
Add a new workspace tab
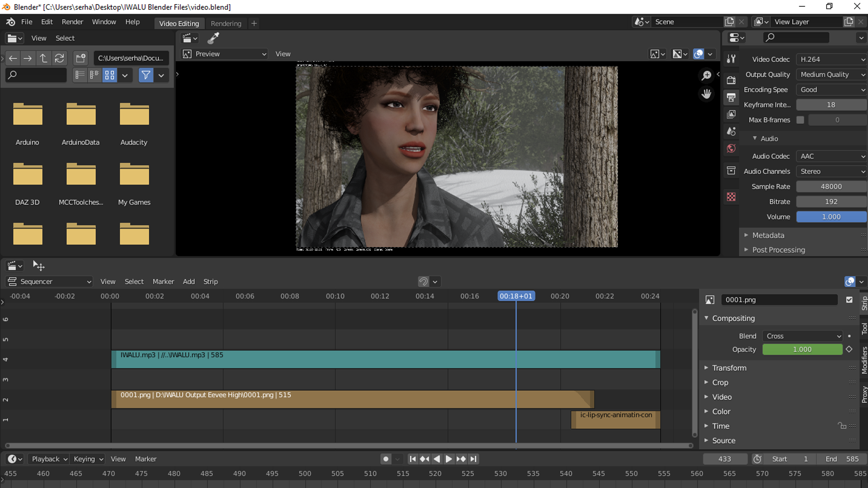pos(254,23)
